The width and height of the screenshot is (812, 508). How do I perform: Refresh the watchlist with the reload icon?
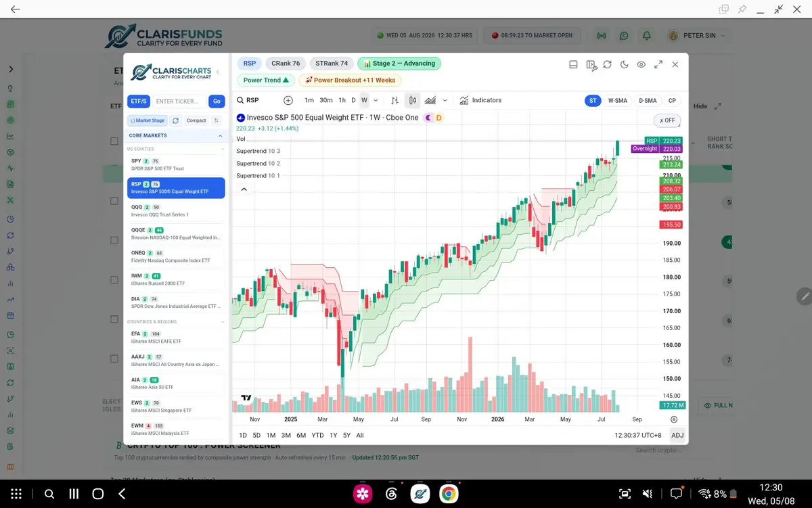(175, 120)
